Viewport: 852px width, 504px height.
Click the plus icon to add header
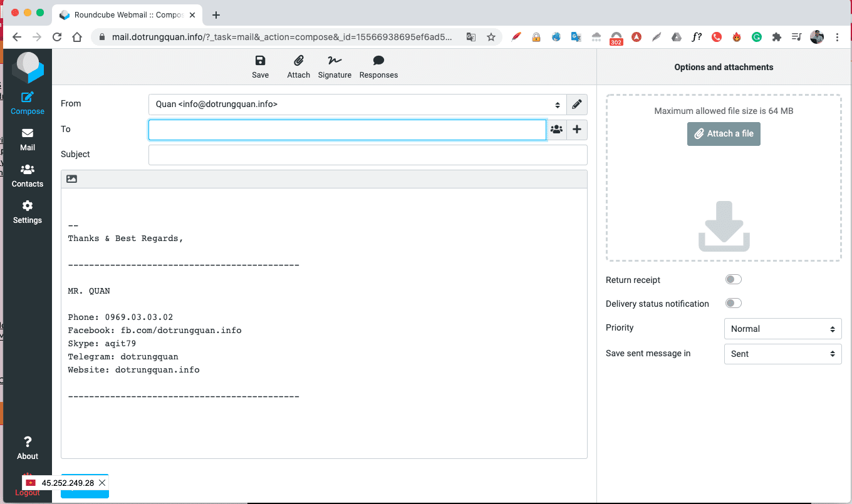577,130
